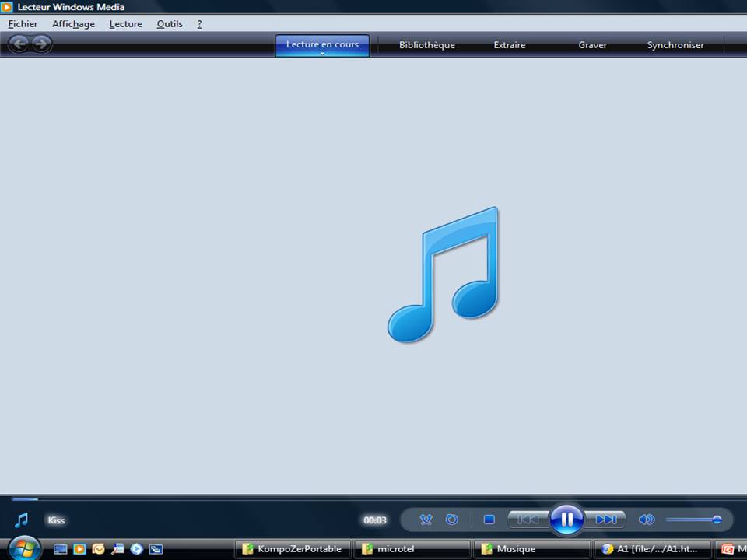The image size is (747, 560).
Task: Click the Windows Media Player title bar icon
Action: click(x=6, y=7)
